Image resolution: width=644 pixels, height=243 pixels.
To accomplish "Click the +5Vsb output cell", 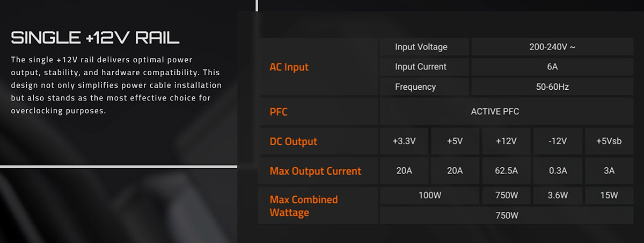I will tap(609, 141).
